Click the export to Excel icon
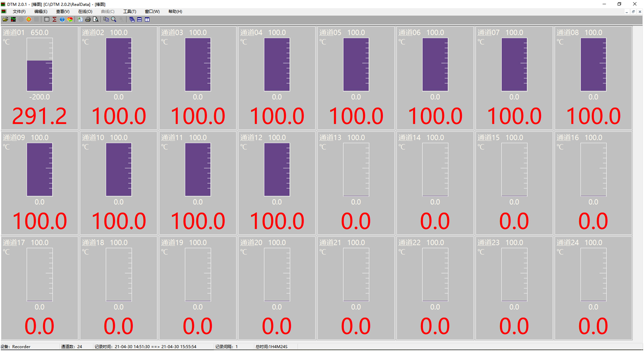 coord(80,19)
